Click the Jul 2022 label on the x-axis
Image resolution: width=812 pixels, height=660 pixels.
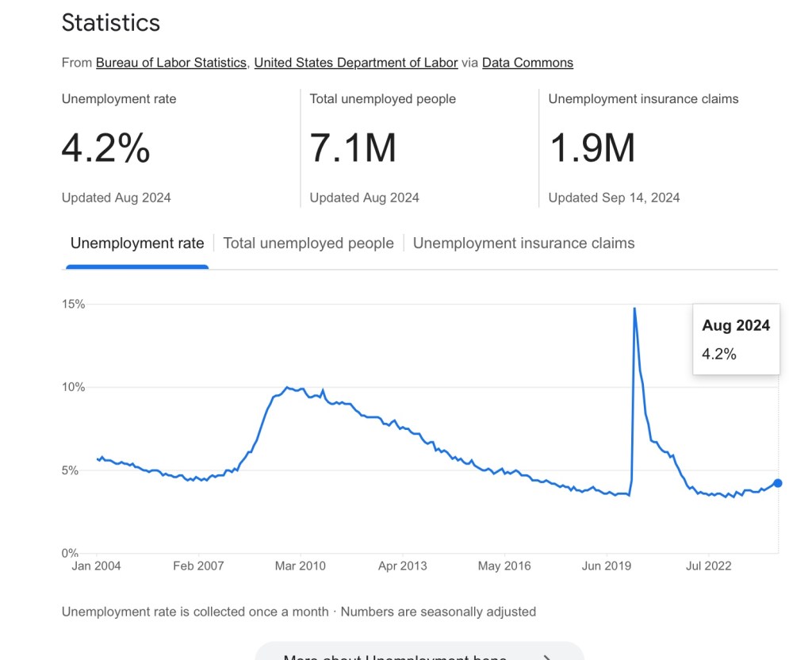point(708,566)
